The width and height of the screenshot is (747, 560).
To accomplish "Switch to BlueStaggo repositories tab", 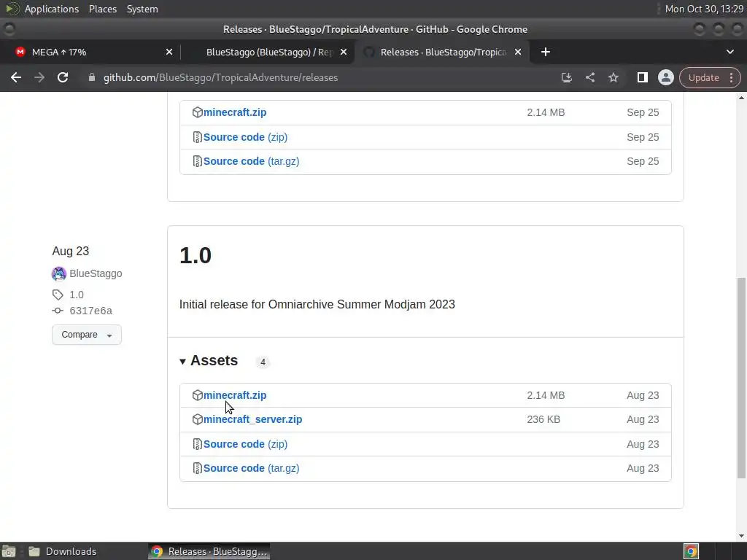I will point(270,52).
